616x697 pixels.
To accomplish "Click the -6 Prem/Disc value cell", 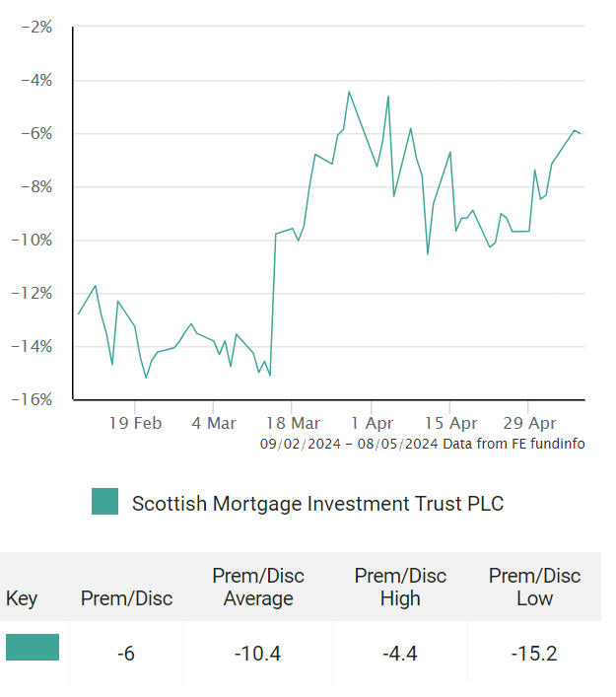I will (126, 652).
